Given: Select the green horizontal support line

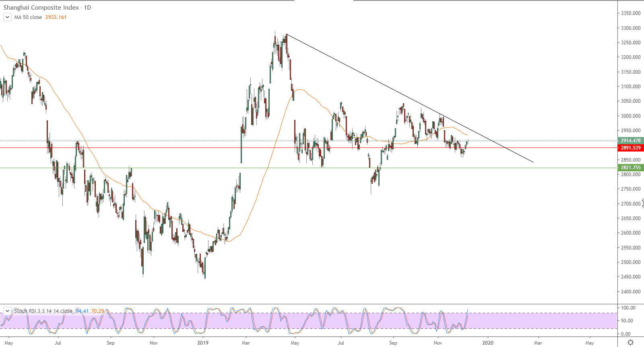Looking at the screenshot, I should coord(309,168).
